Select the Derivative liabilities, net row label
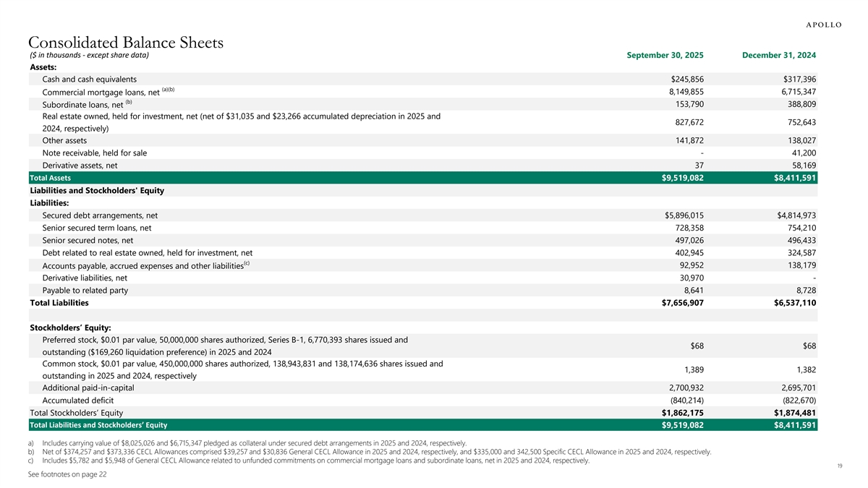 pos(85,278)
